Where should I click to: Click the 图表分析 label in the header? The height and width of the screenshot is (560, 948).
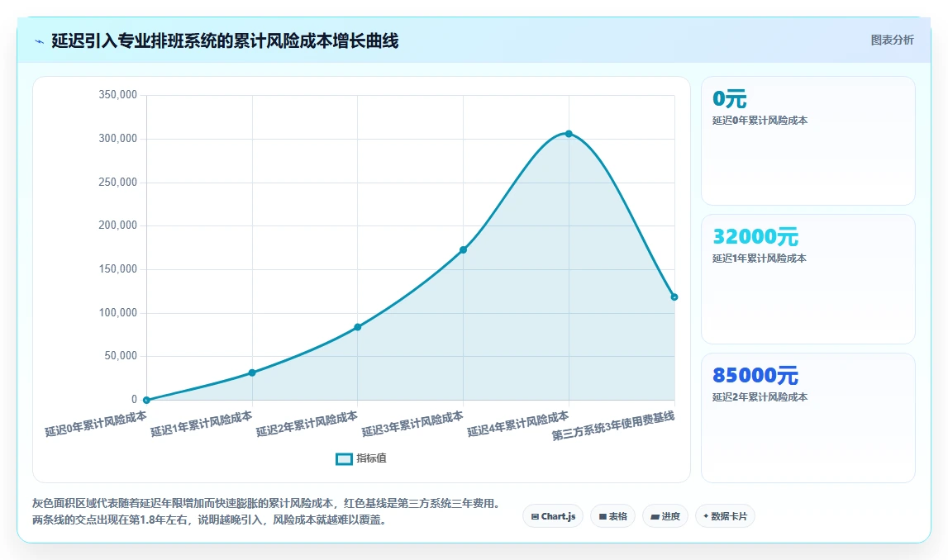[x=892, y=40]
